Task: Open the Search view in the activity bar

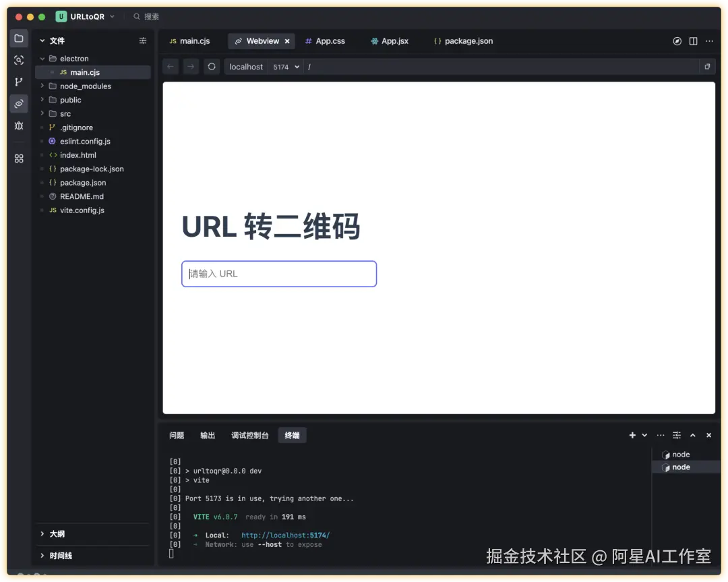Action: tap(18, 60)
